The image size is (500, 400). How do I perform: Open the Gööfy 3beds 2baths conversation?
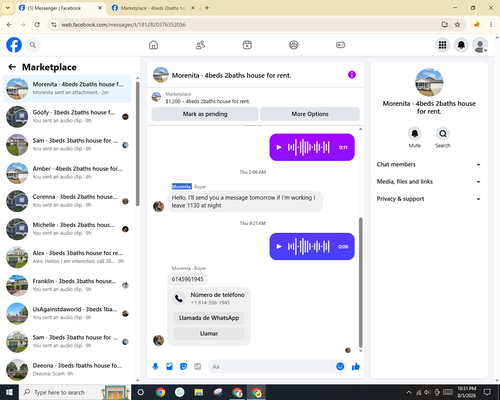(x=67, y=117)
